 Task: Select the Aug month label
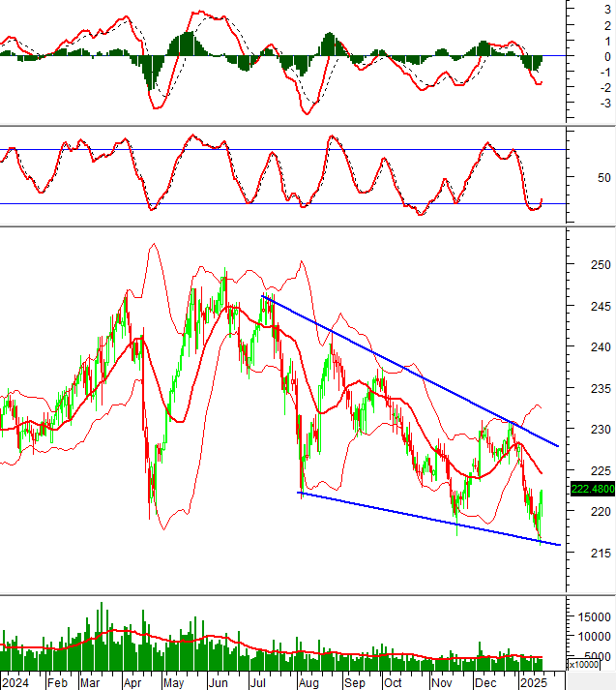[x=308, y=683]
